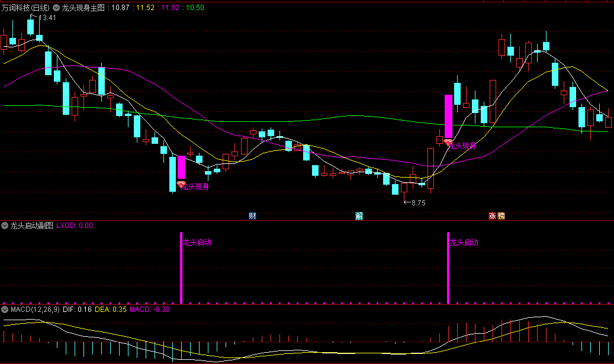Expand the MACD indicator dropdown arrow
Viewport: 614px width, 364px height.
point(5,310)
